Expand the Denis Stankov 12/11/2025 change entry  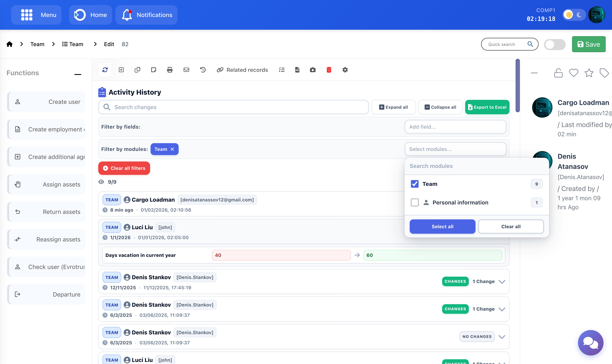tap(502, 282)
